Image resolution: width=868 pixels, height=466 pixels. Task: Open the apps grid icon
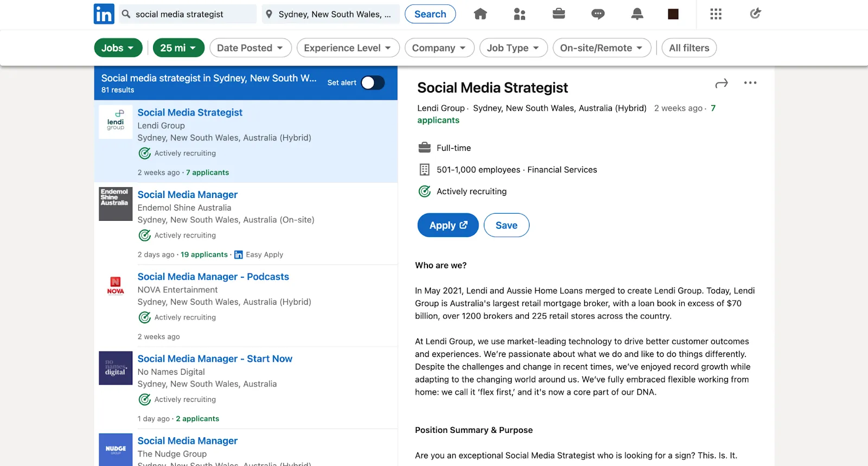pos(716,14)
